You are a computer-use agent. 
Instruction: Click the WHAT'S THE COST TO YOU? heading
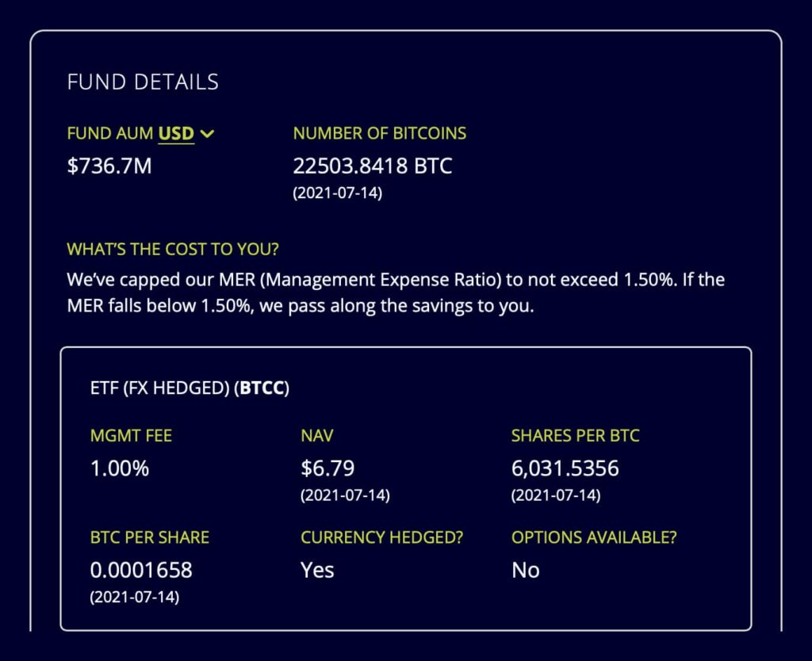[173, 250]
